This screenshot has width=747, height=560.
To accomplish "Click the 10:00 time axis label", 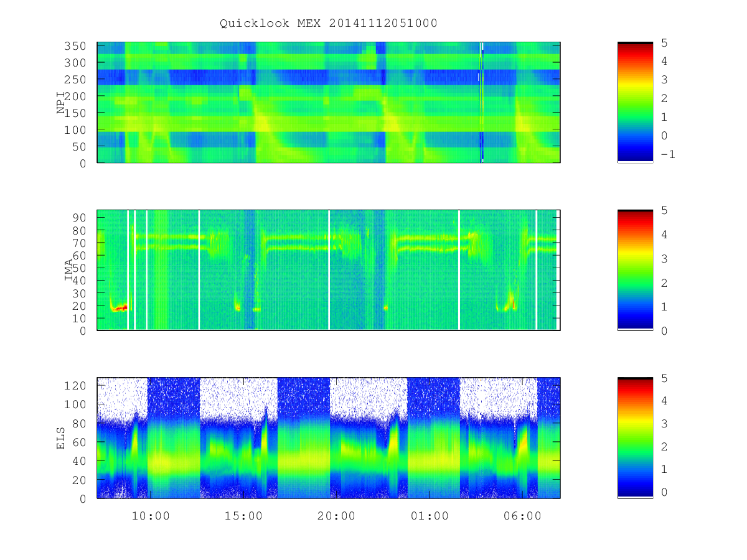I will point(152,516).
